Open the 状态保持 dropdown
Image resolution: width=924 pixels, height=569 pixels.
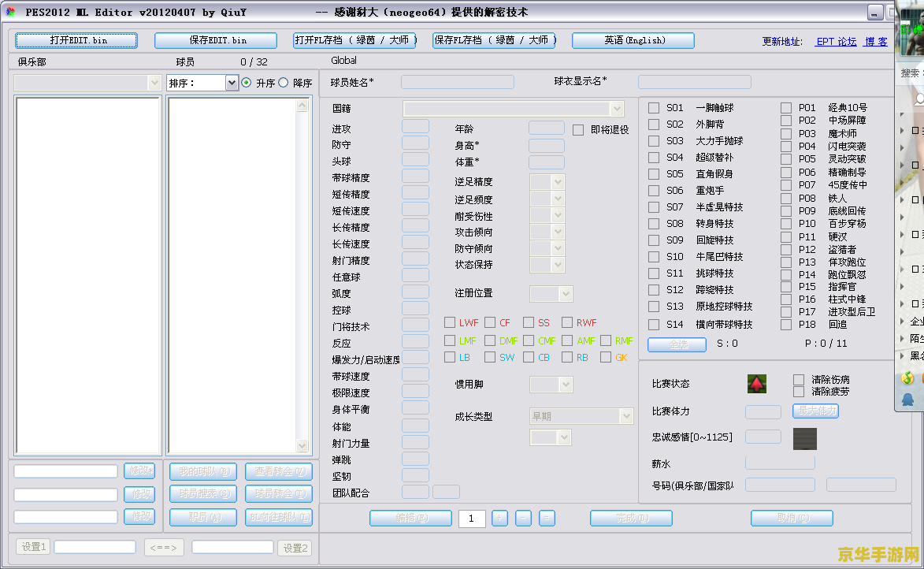click(547, 266)
